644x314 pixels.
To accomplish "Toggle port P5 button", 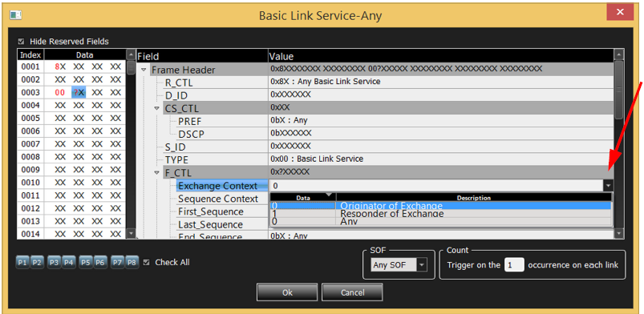I will 86,262.
